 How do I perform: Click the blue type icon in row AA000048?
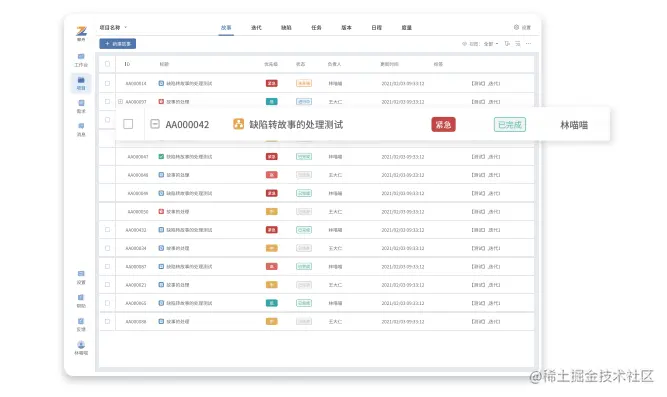point(161,175)
